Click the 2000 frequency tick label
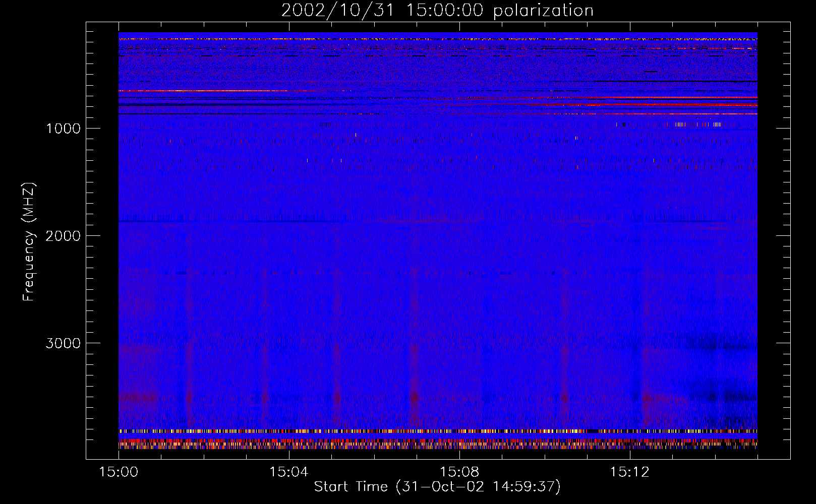The image size is (816, 504). click(x=63, y=235)
